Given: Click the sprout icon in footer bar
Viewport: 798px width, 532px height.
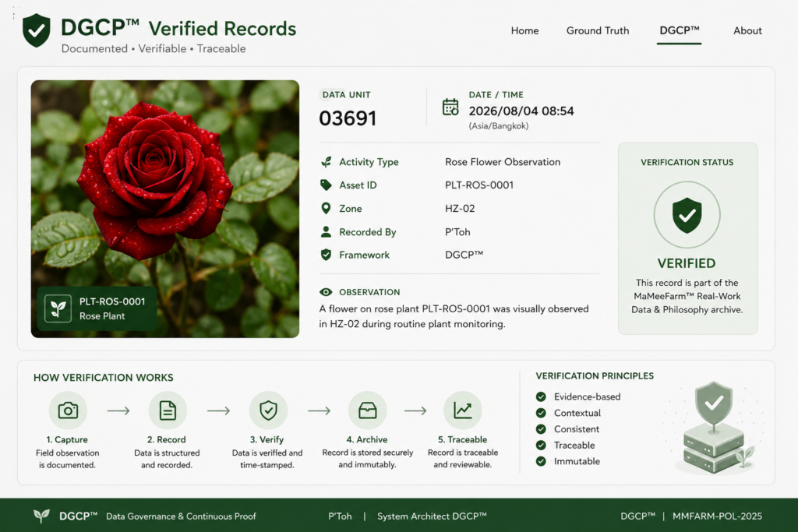Looking at the screenshot, I should click(42, 516).
